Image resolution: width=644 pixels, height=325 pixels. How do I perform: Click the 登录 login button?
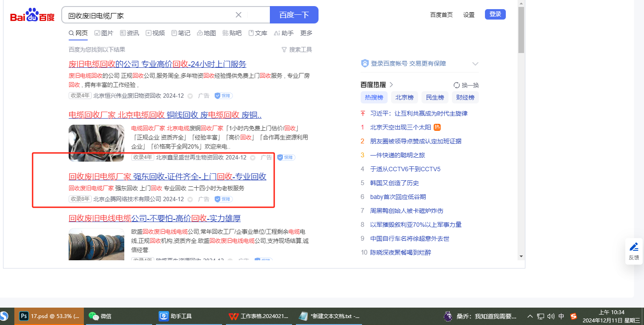point(495,14)
